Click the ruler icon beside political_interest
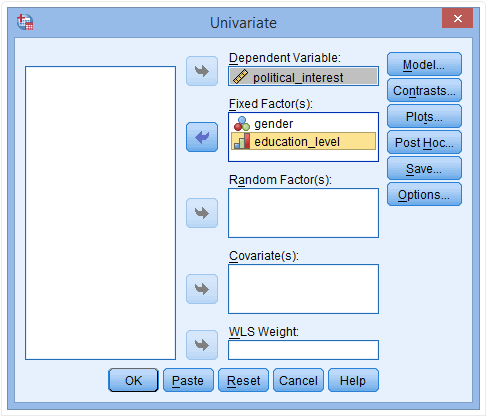The width and height of the screenshot is (494, 418). [240, 77]
